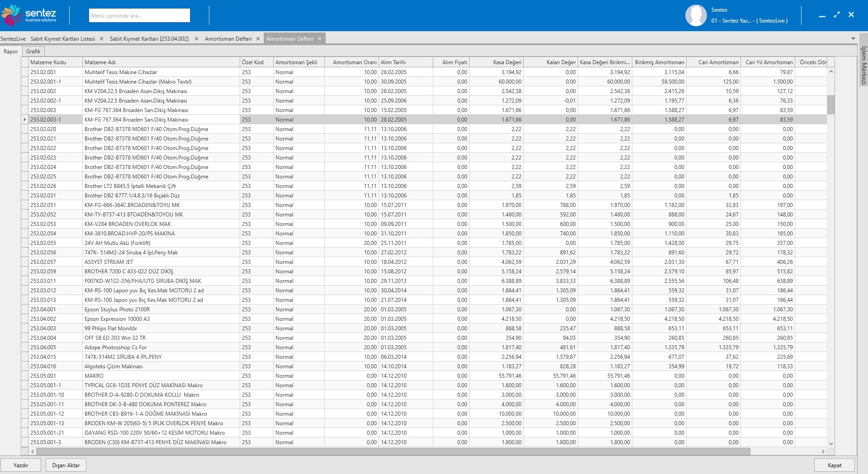Sort by Birikmiş Amortisman column header
Viewport: 868px width, 474px height.
point(659,62)
